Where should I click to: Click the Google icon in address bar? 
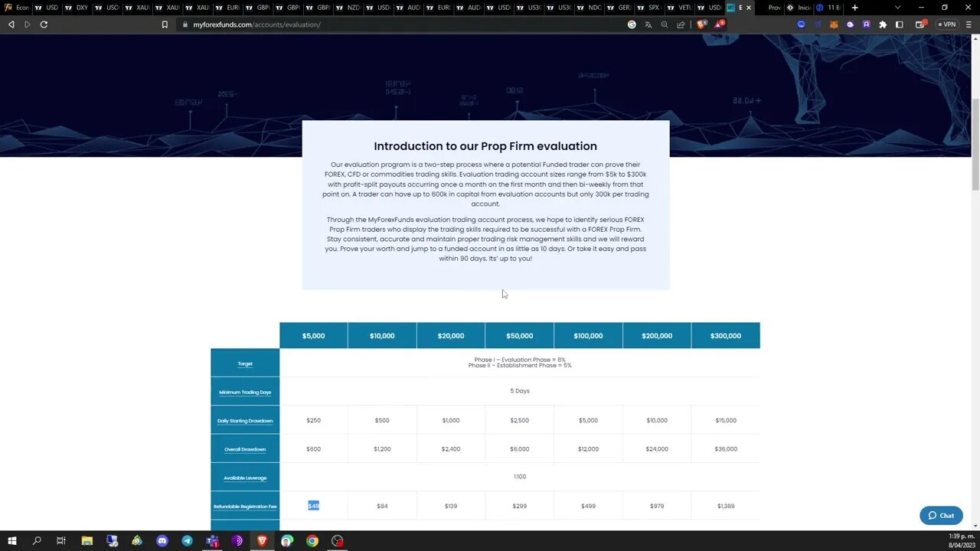[x=632, y=24]
